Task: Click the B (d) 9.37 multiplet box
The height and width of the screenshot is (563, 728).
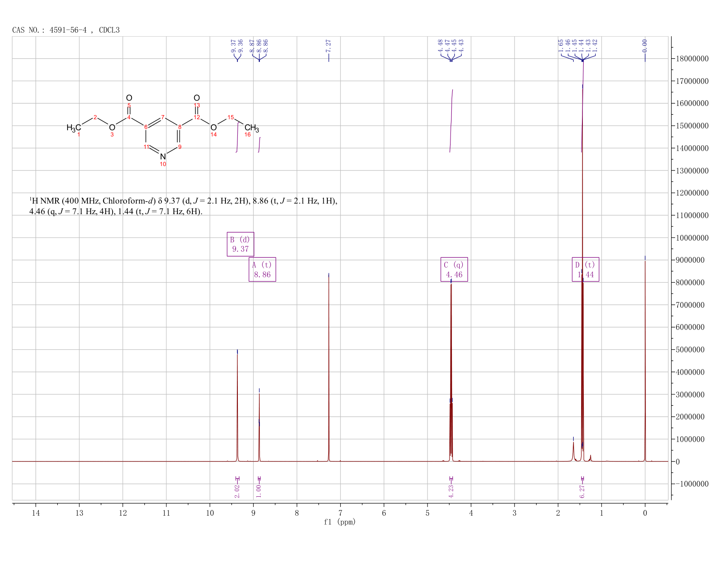Action: click(x=240, y=244)
